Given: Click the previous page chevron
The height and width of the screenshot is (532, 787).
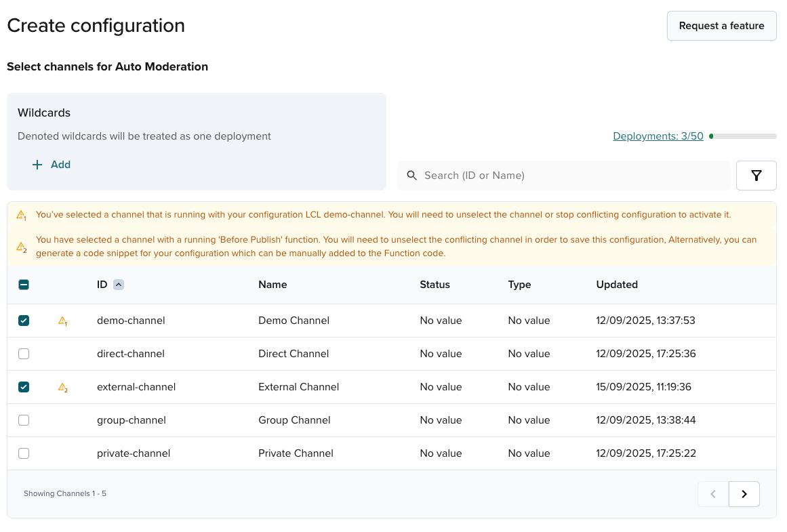Looking at the screenshot, I should (x=712, y=494).
